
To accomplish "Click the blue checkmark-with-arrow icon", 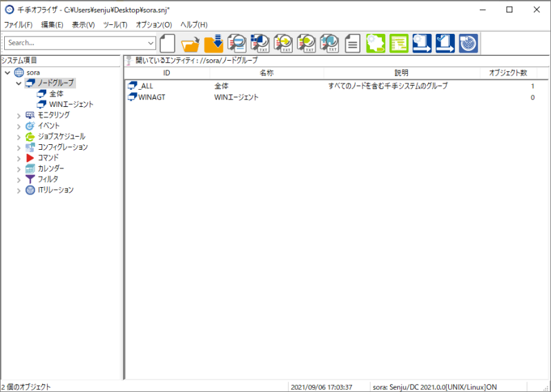I will click(445, 43).
